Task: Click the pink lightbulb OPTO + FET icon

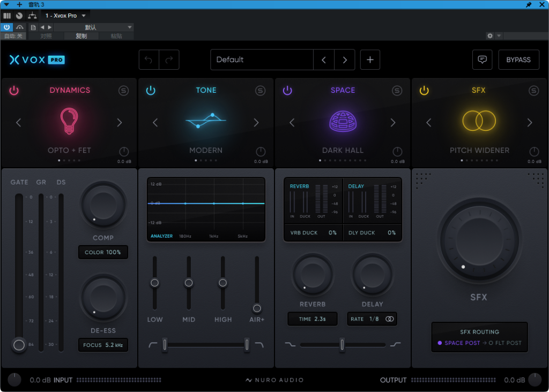Action: 69,121
